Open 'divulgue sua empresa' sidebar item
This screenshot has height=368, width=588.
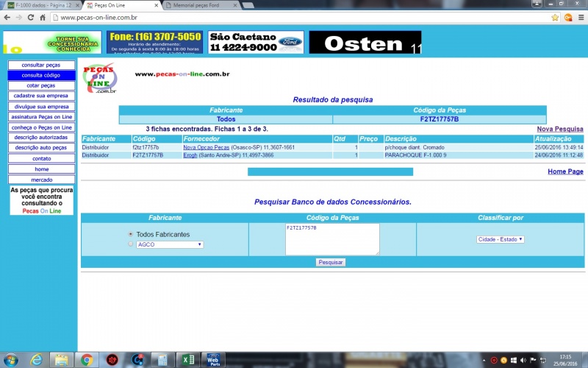tap(41, 107)
